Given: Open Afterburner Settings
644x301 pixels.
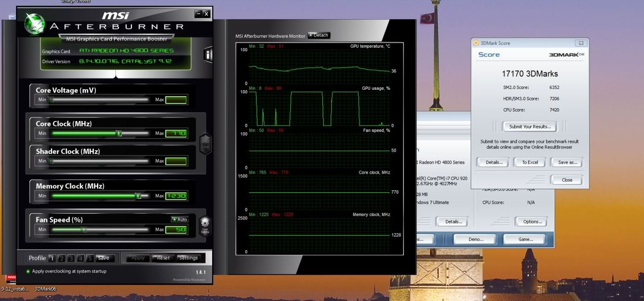Looking at the screenshot, I should pos(188,258).
